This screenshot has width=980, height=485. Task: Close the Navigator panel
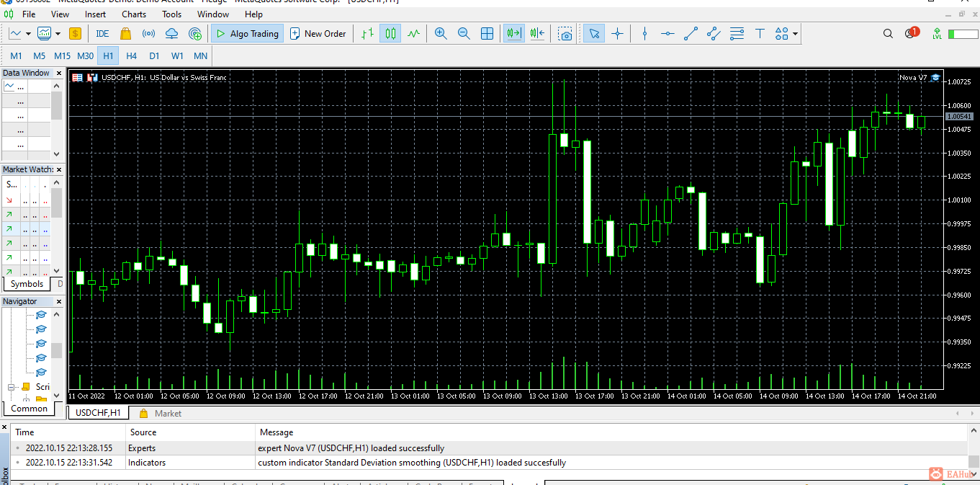click(59, 301)
